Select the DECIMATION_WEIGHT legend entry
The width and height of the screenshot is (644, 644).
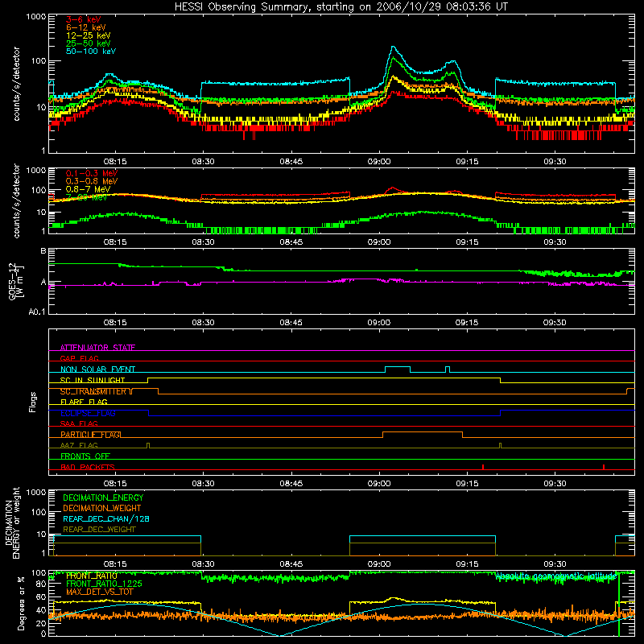(x=102, y=508)
